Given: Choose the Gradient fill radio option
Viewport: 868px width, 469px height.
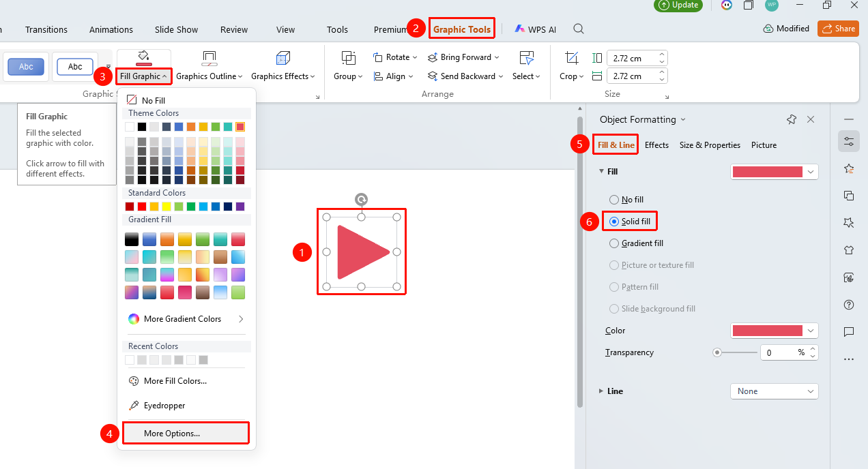Looking at the screenshot, I should click(x=614, y=243).
